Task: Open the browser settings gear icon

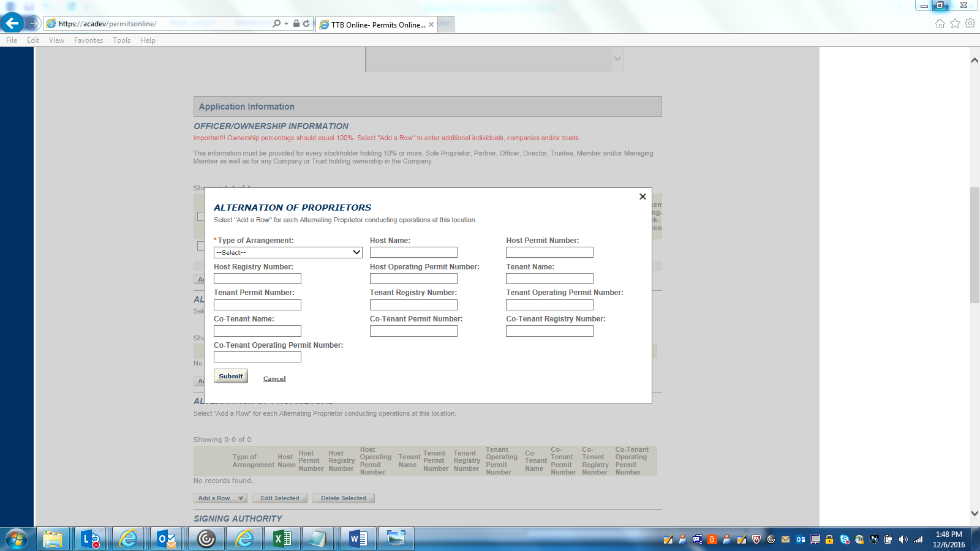Action: (x=970, y=24)
